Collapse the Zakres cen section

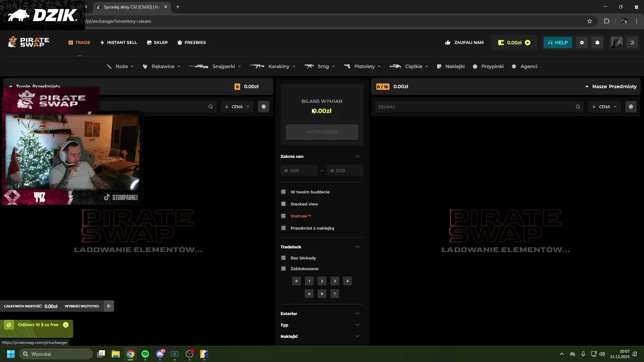coord(358,156)
